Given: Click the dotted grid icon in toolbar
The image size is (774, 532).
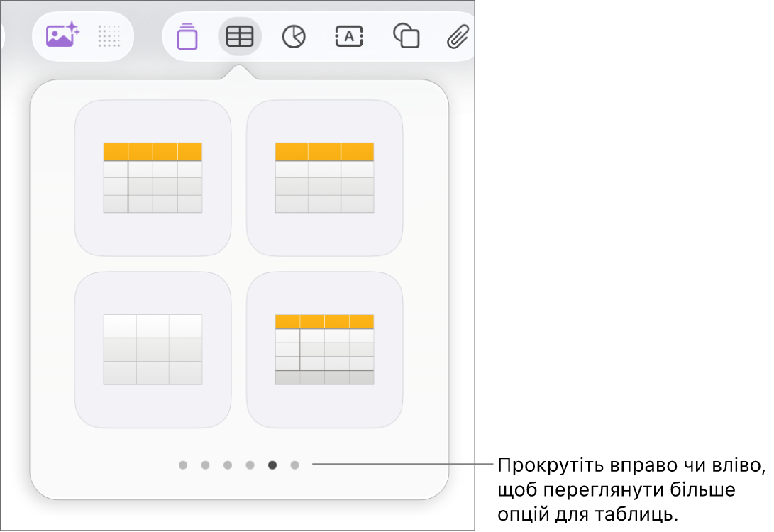Looking at the screenshot, I should tap(109, 36).
